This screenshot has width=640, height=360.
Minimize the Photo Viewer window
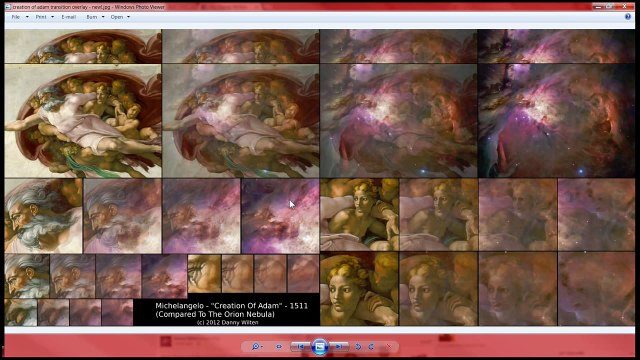(x=598, y=6)
